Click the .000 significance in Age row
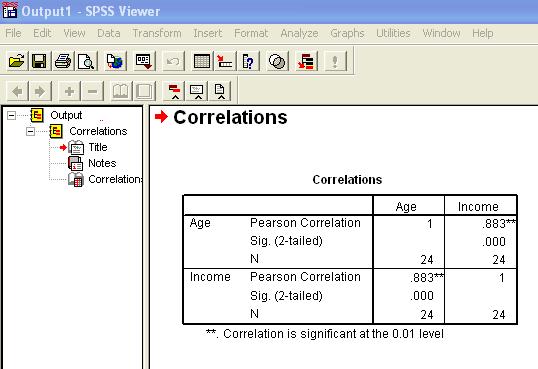 click(493, 242)
